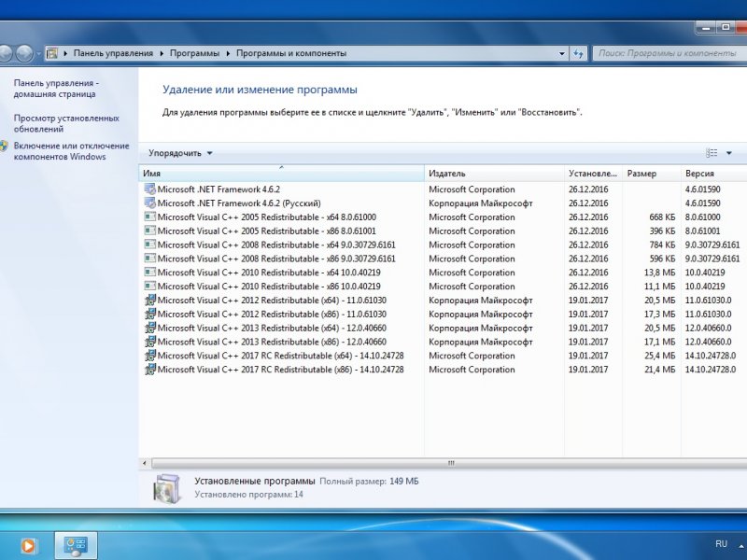The image size is (747, 560).
Task: Click icon of Visual C++ 2013 (x86) entry
Action: coord(149,342)
